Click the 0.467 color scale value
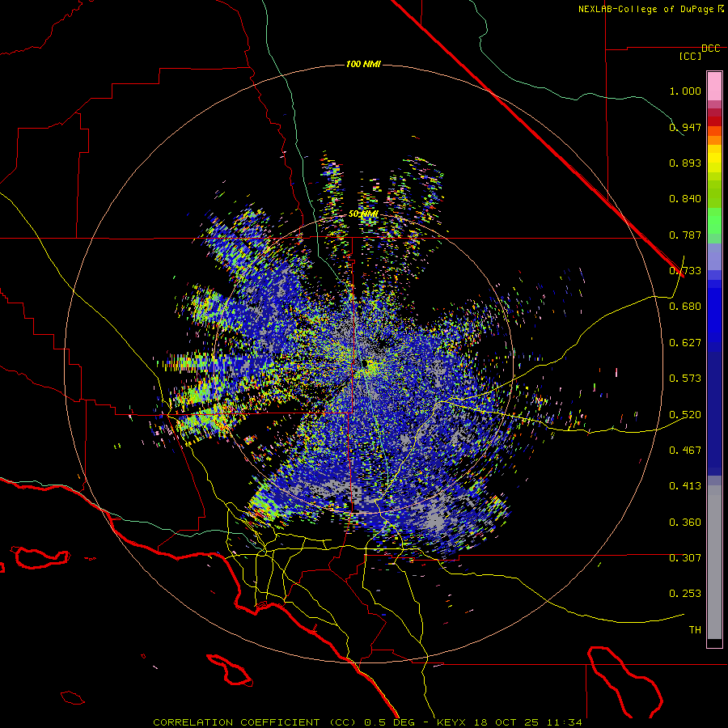Image resolution: width=728 pixels, height=728 pixels. [x=685, y=451]
